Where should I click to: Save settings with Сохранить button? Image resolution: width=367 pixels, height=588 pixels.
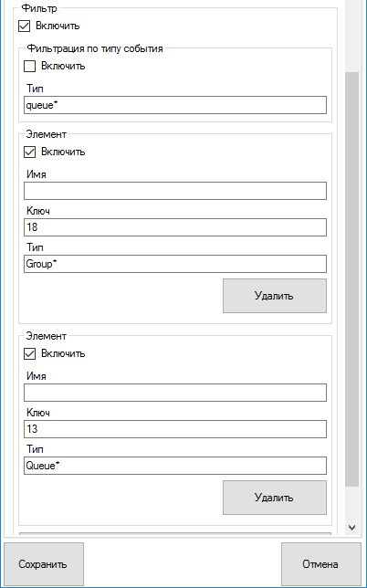click(x=44, y=564)
